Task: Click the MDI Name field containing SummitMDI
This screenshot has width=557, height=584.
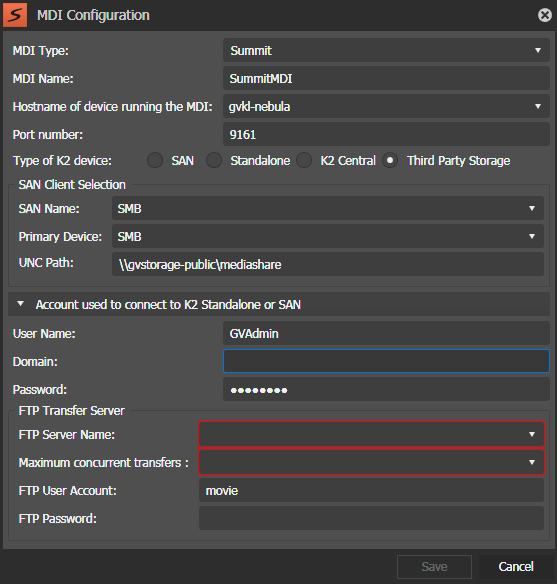Action: click(386, 78)
